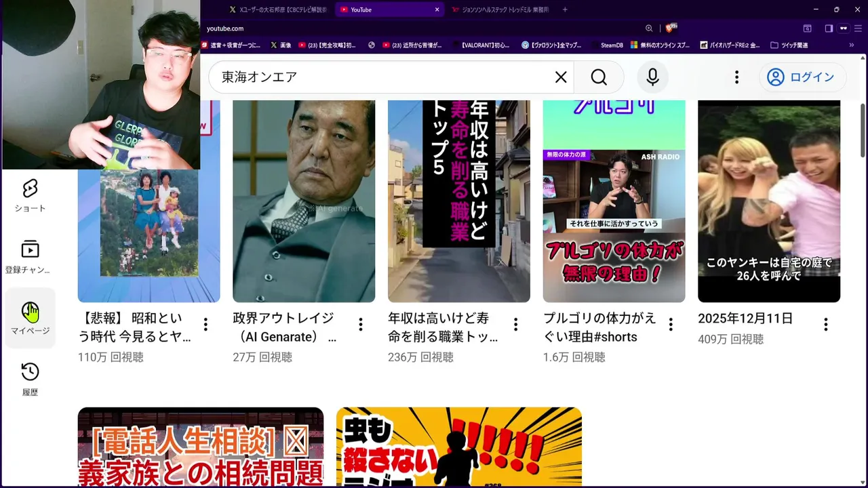Click the 110万 回視聴 view count
868x488 pixels.
pyautogui.click(x=111, y=357)
